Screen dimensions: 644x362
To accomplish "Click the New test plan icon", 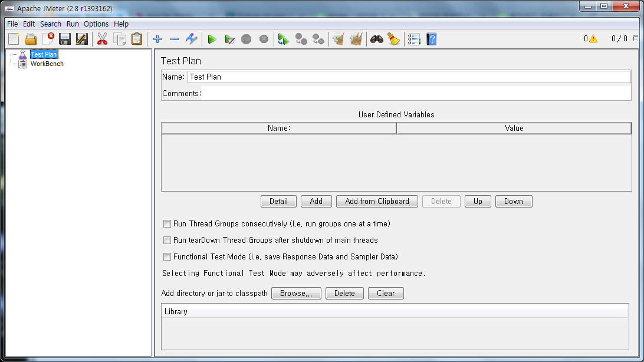I will (x=14, y=39).
